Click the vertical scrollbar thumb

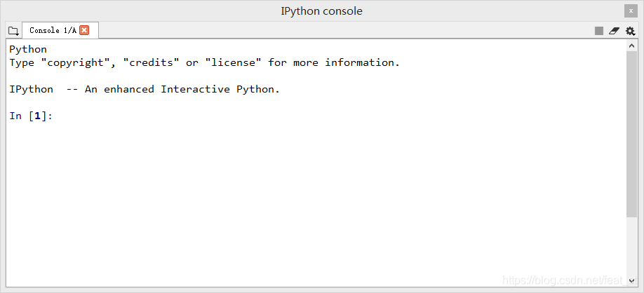point(631,134)
